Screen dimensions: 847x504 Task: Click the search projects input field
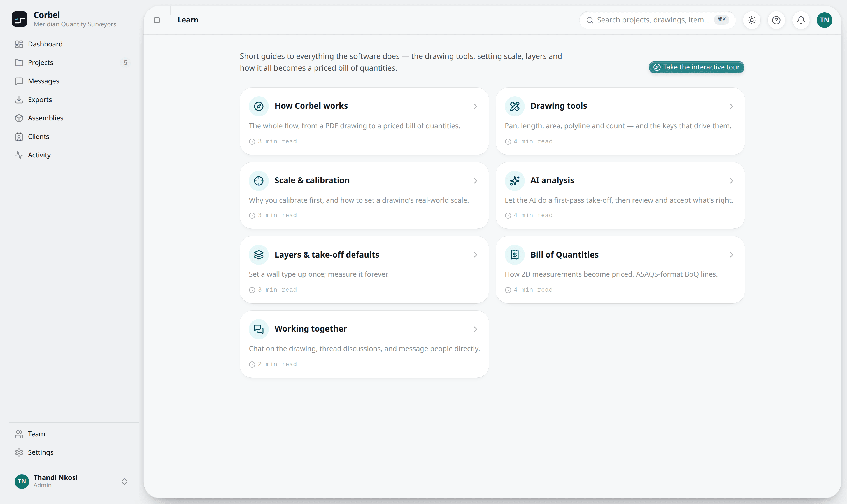pyautogui.click(x=657, y=20)
